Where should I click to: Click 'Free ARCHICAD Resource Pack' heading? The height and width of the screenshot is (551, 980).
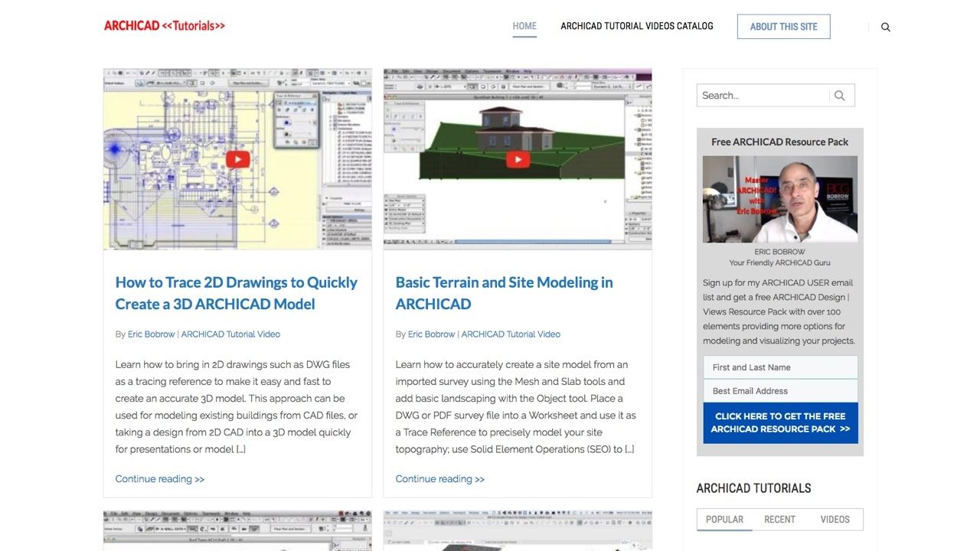coord(780,142)
